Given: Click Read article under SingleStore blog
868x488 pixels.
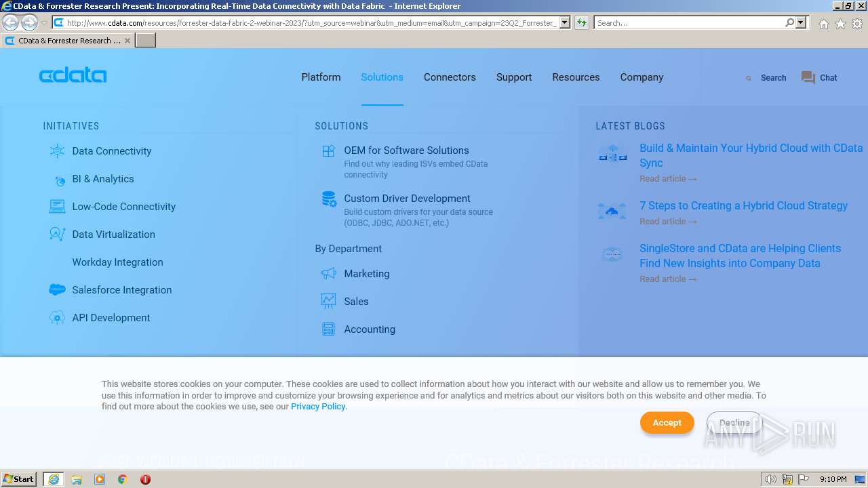Looking at the screenshot, I should pos(668,279).
